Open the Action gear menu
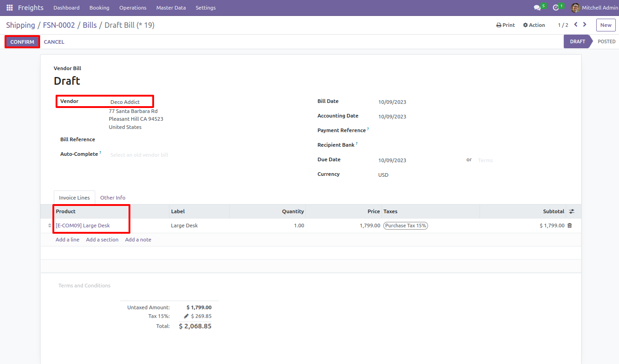Viewport: 619px width, 364px height. coord(534,25)
